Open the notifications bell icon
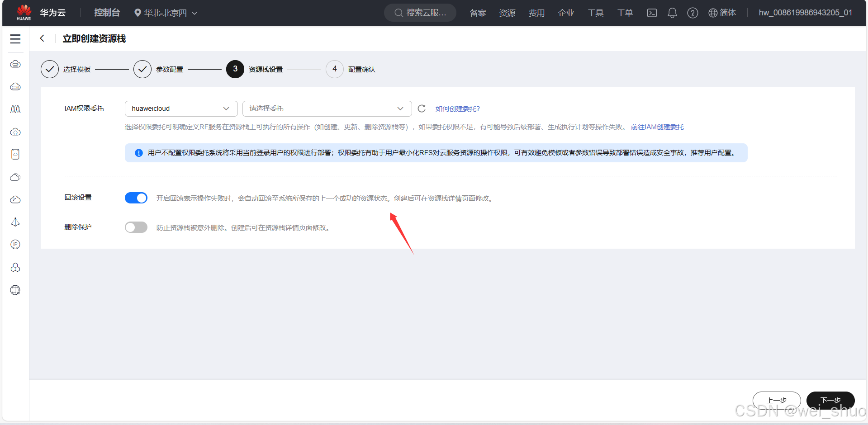 [672, 13]
